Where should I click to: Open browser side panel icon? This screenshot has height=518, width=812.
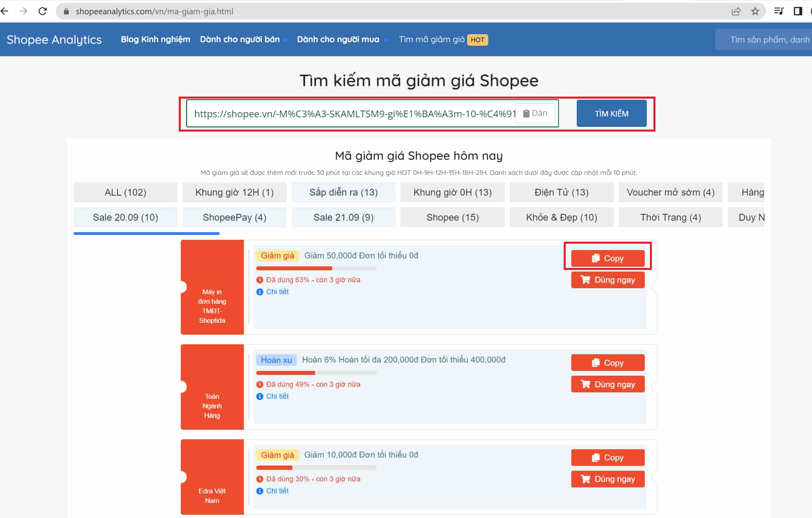798,11
